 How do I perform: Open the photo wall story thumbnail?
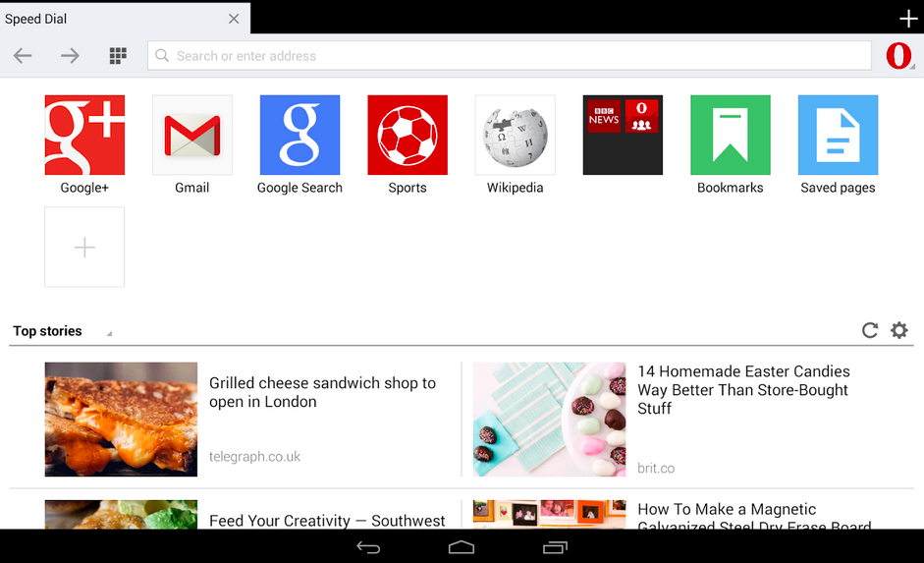coord(549,515)
